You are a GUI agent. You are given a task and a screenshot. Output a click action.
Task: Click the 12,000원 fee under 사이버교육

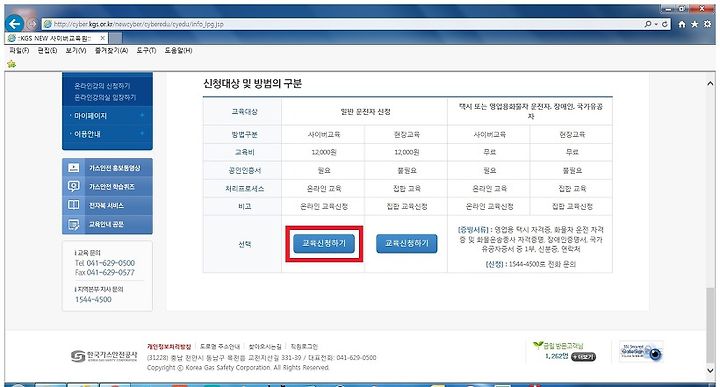324,152
